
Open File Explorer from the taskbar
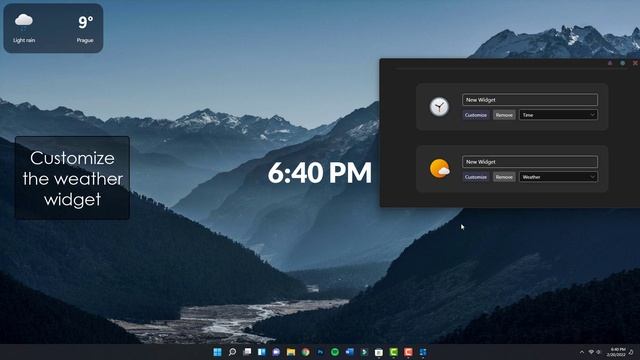pos(291,352)
